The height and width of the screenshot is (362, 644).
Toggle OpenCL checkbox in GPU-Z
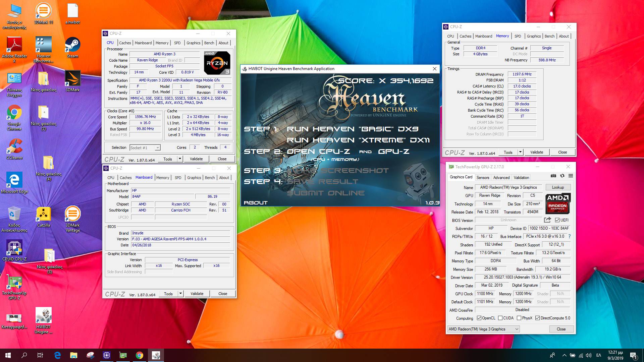tap(479, 318)
